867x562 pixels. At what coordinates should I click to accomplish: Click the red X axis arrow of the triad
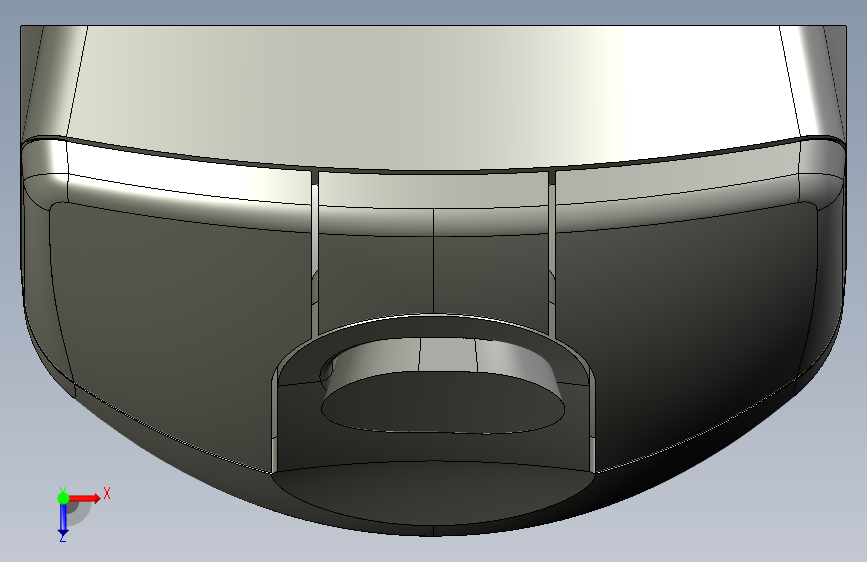(x=84, y=498)
